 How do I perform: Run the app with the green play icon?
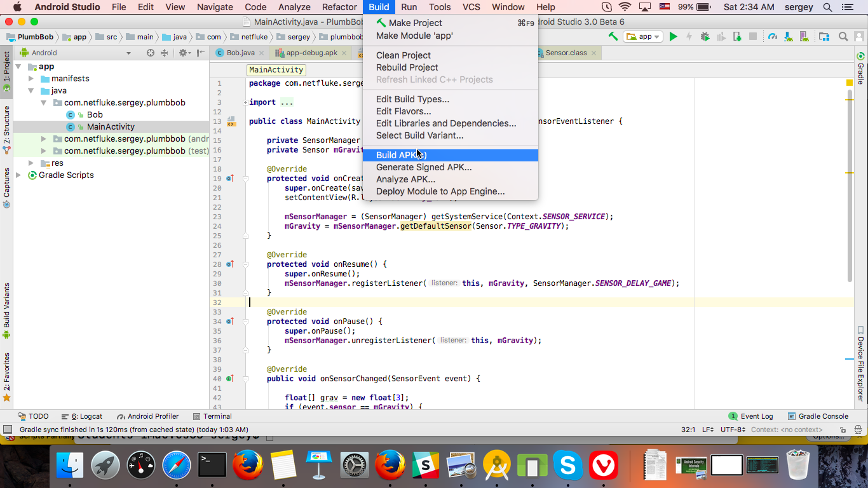tap(674, 36)
